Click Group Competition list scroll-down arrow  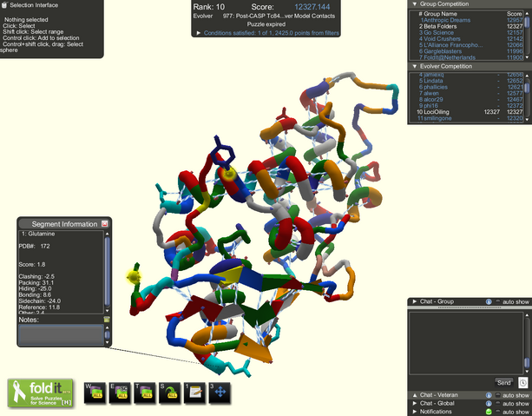(527, 57)
